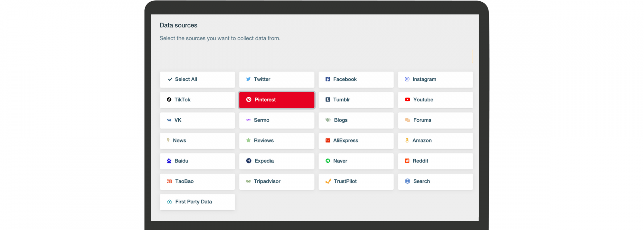
Task: Click the Youtube play icon
Action: click(x=407, y=100)
